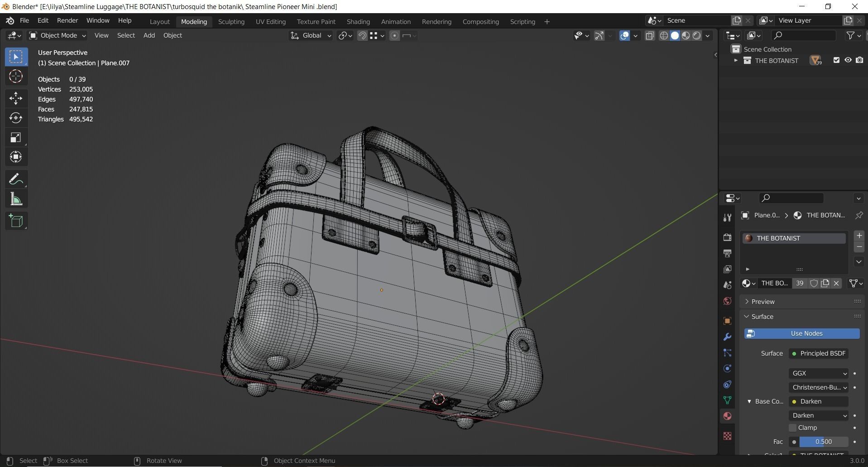The width and height of the screenshot is (868, 467).
Task: Select the Select Box tool
Action: point(16,57)
